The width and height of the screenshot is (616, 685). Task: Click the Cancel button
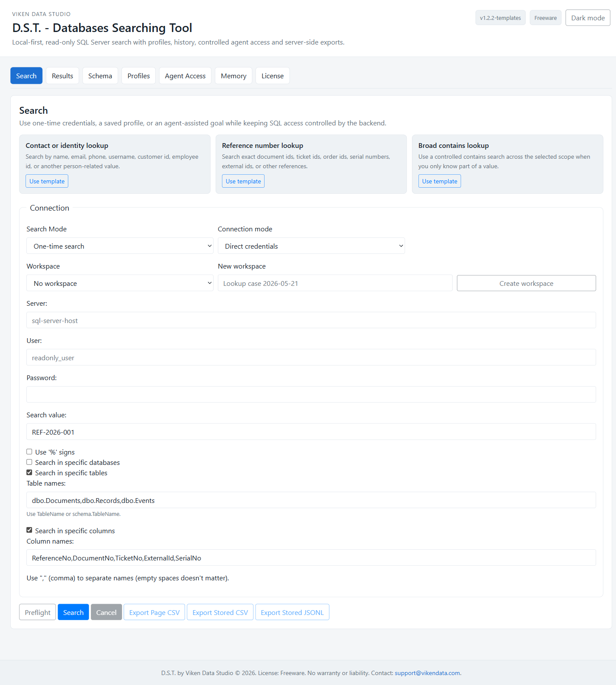coord(106,612)
